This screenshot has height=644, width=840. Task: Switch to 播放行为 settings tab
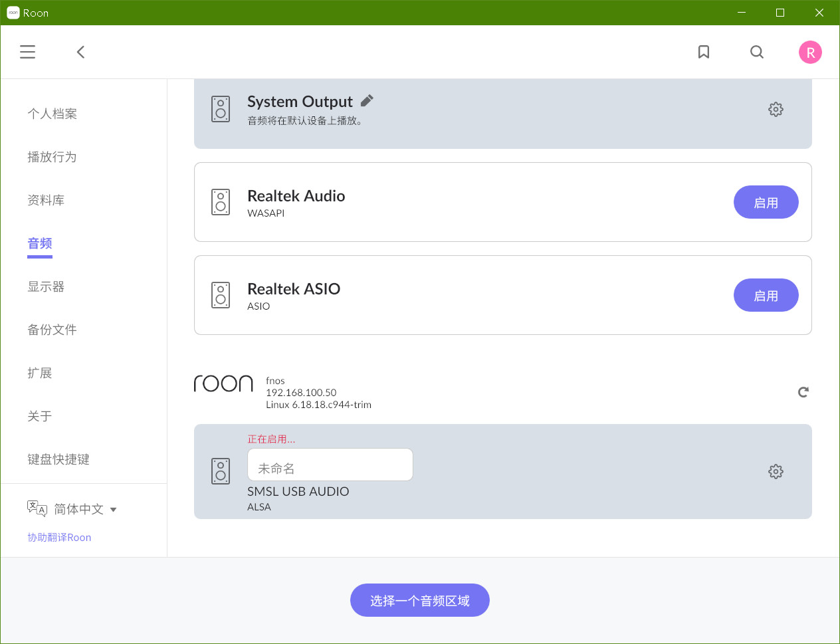[52, 157]
